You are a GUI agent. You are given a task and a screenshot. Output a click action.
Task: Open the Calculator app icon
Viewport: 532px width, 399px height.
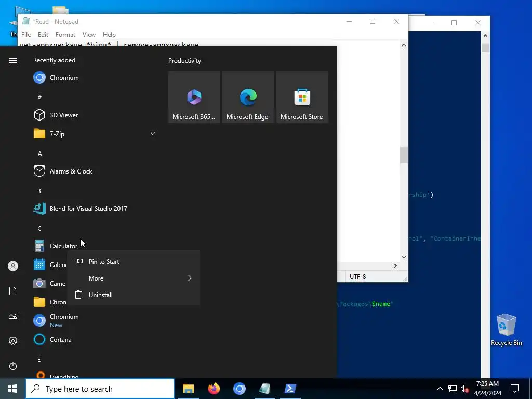point(39,246)
